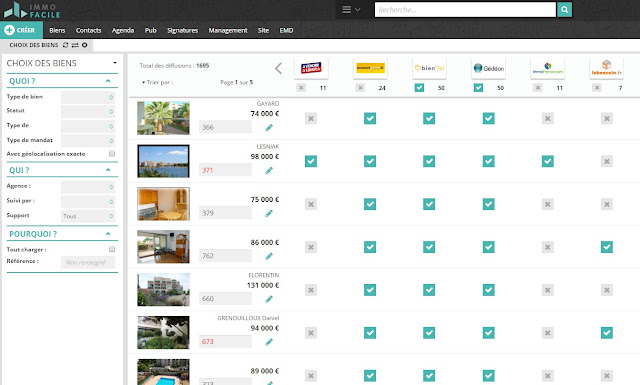Click the GRENOUILLOUX Daniel owner name

248,318
